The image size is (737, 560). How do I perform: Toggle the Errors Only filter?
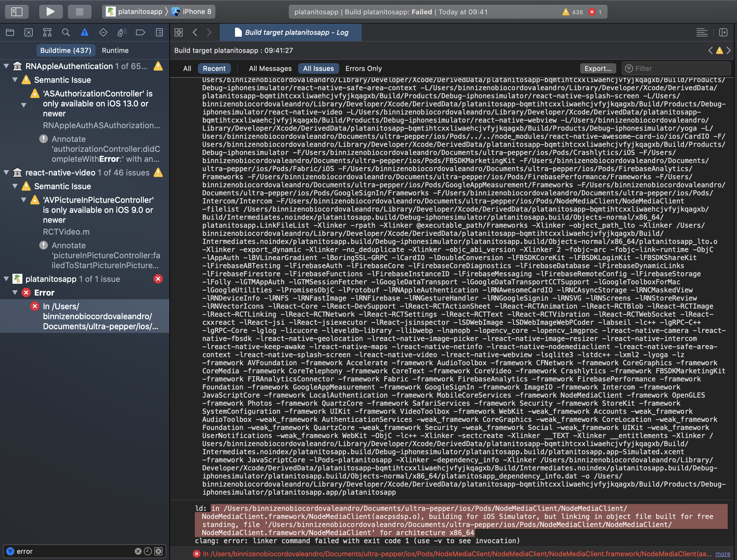(363, 68)
